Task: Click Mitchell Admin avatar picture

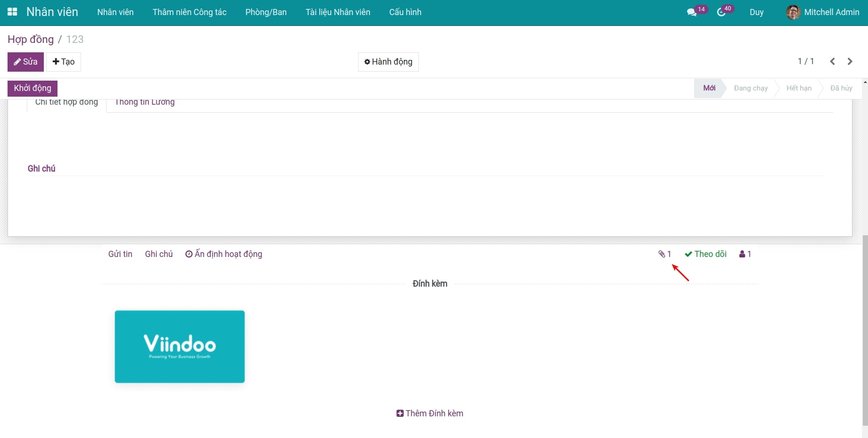Action: point(793,12)
